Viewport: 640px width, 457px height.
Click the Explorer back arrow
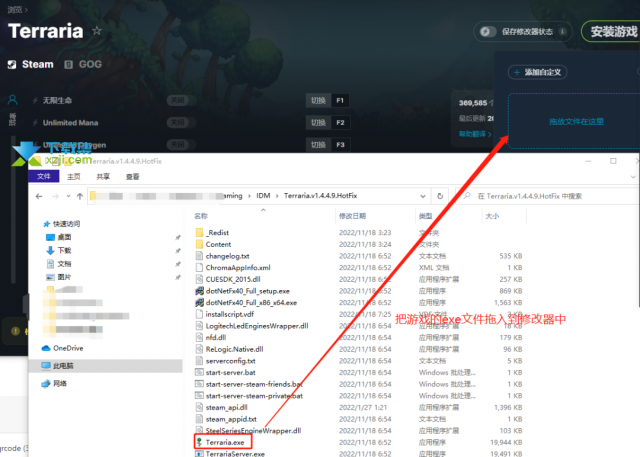tap(39, 196)
